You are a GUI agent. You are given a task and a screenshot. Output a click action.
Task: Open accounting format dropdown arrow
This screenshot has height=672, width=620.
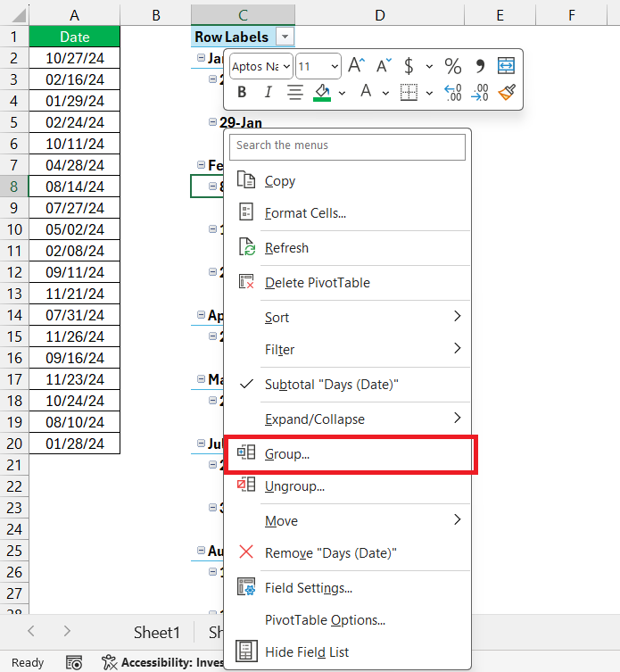429,66
